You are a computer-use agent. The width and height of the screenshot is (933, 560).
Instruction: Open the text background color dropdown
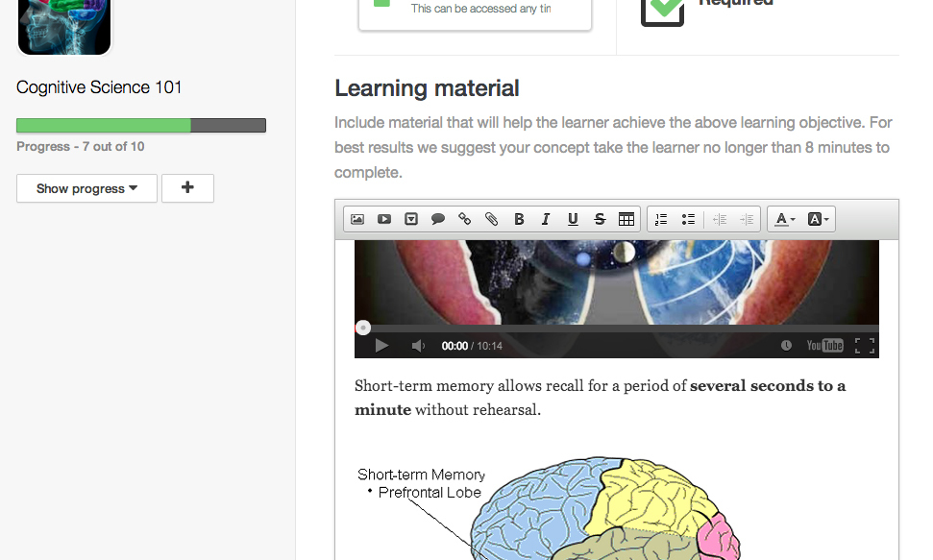point(818,219)
